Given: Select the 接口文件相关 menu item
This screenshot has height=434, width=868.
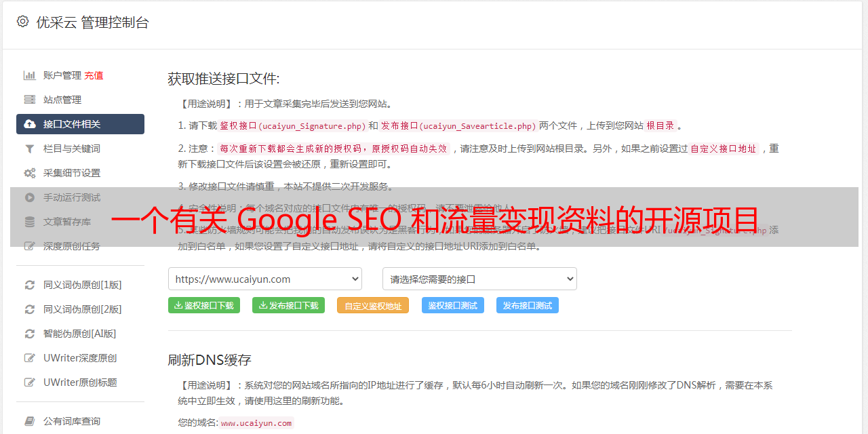Looking at the screenshot, I should [80, 124].
